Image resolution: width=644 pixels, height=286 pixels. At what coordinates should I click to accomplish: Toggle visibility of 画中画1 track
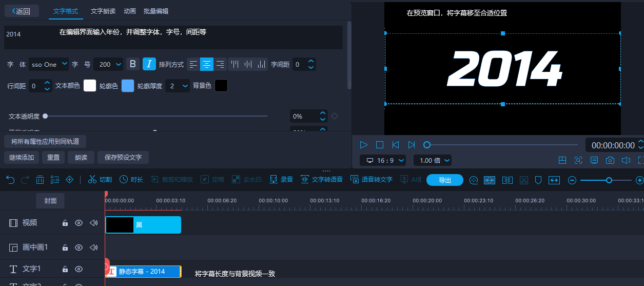click(79, 247)
